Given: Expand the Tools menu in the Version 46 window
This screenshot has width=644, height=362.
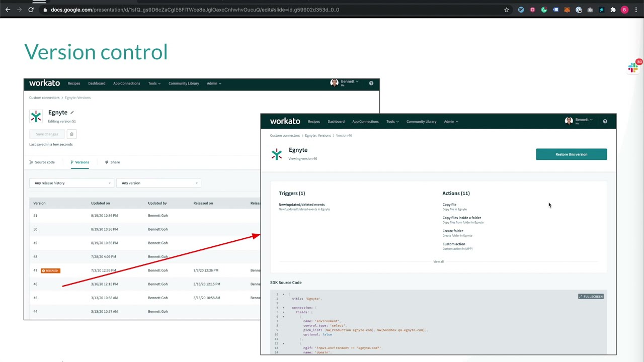Looking at the screenshot, I should 392,121.
